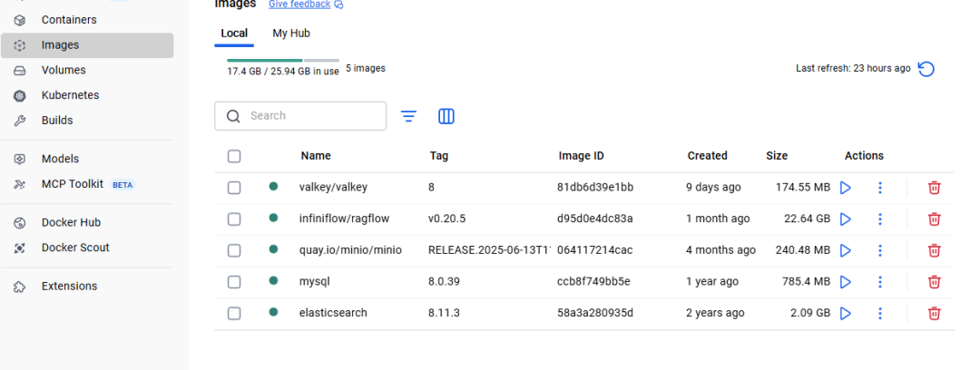Click the MCP Toolkit BETA badge
This screenshot has height=370, width=980.
coord(123,185)
